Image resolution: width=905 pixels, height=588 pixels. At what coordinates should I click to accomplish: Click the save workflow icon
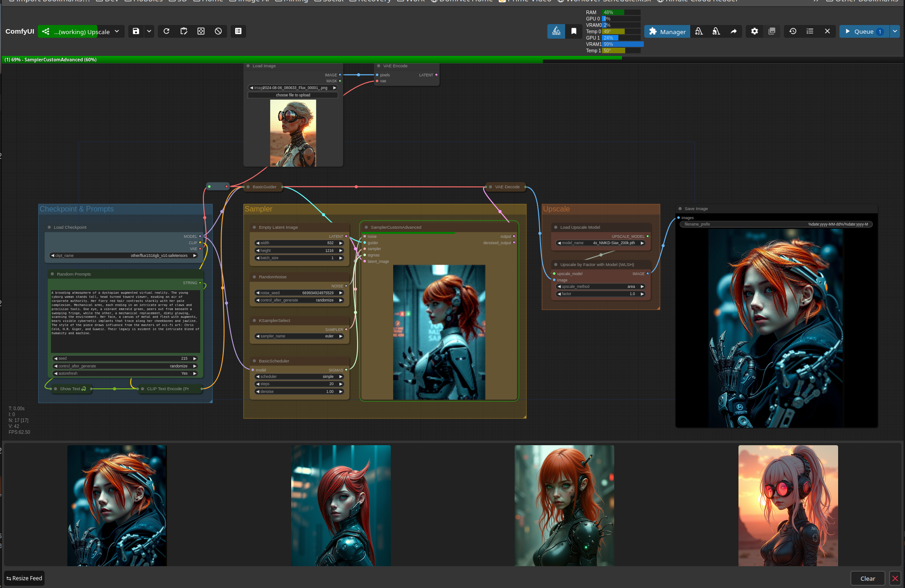point(136,31)
